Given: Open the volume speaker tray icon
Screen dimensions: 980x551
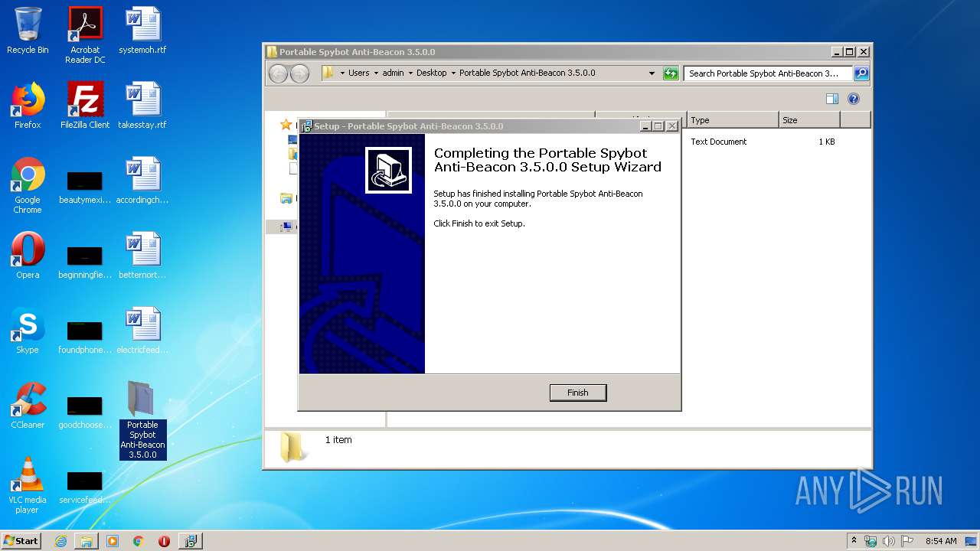Looking at the screenshot, I should [x=889, y=541].
